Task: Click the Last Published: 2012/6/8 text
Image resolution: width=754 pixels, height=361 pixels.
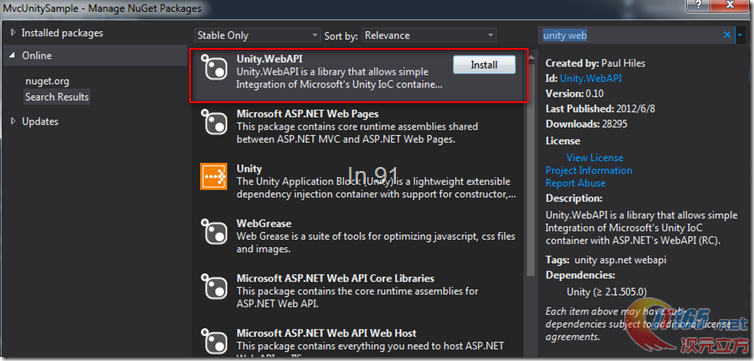Action: click(x=600, y=109)
